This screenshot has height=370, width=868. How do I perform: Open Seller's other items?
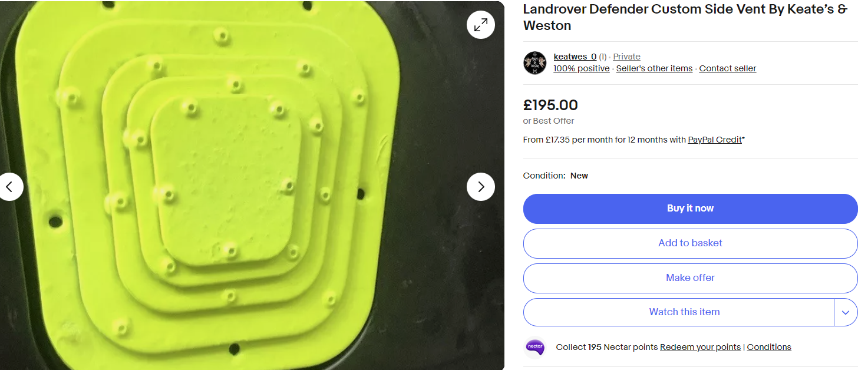coord(654,68)
